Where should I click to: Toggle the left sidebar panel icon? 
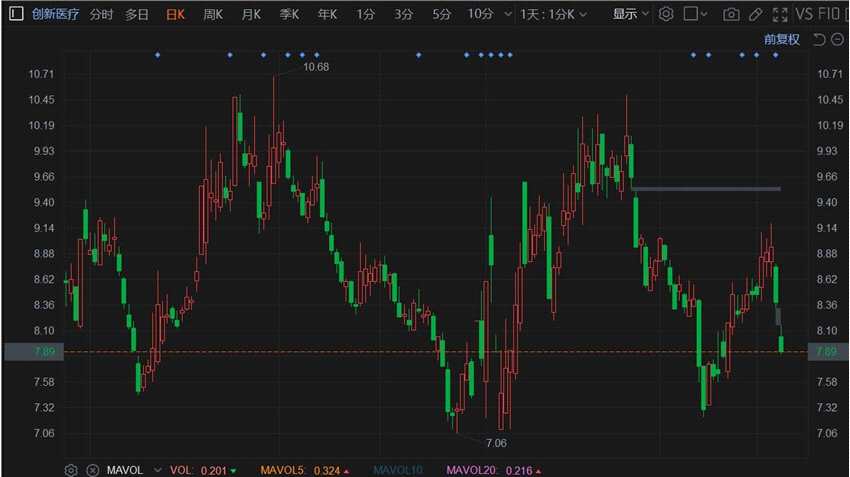pyautogui.click(x=16, y=14)
